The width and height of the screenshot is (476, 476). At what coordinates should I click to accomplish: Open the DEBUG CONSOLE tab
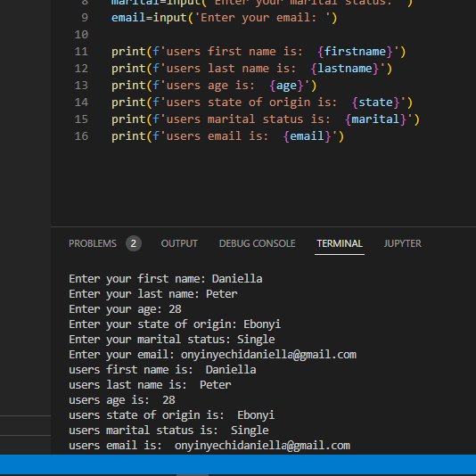click(257, 243)
